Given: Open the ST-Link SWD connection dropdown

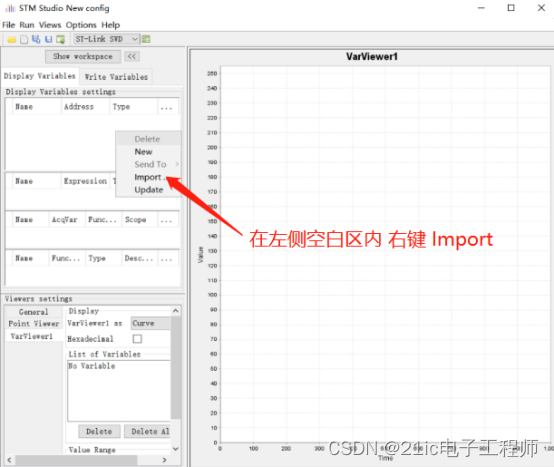Looking at the screenshot, I should point(106,39).
